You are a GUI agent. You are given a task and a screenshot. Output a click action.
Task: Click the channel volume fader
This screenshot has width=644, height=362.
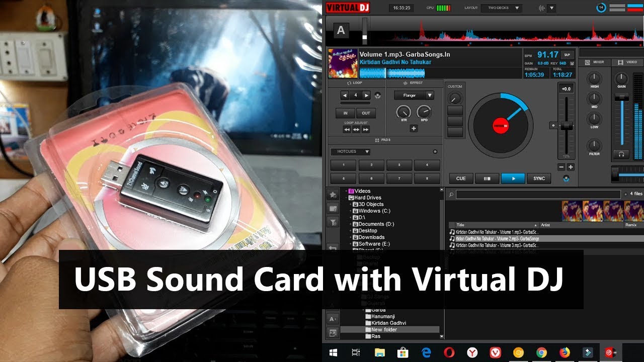coord(622,97)
